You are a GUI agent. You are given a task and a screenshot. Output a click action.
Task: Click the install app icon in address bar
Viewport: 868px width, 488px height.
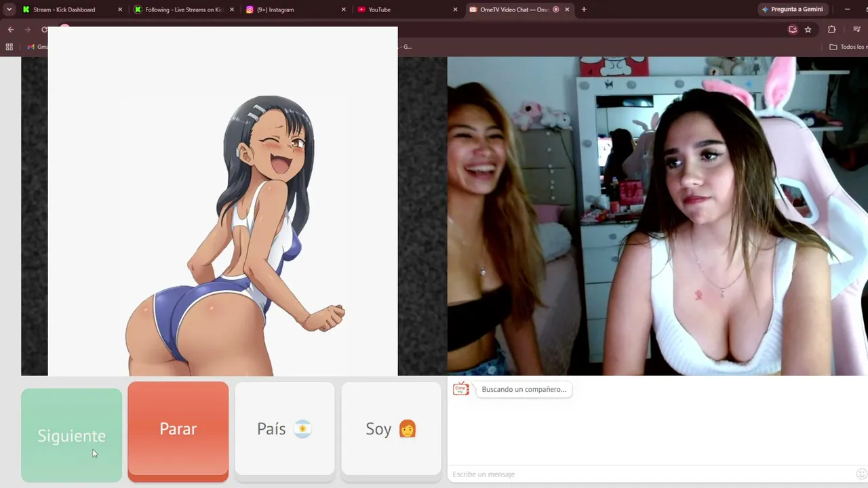(792, 29)
